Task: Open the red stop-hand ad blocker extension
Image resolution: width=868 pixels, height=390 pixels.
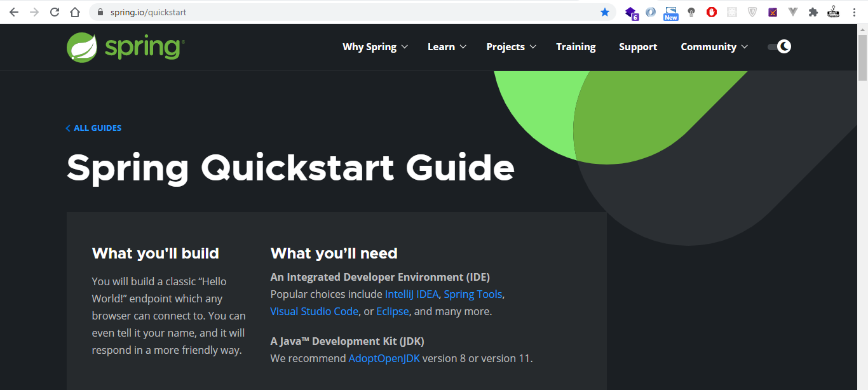Action: (712, 12)
